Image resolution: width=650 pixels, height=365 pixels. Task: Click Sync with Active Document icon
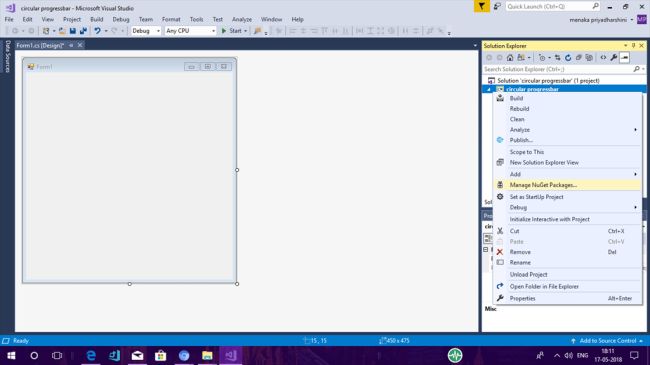tap(558, 58)
